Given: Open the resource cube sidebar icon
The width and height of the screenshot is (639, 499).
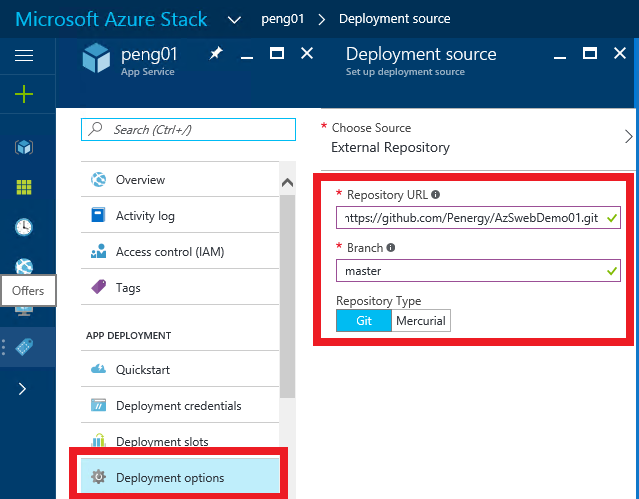Looking at the screenshot, I should click(24, 147).
